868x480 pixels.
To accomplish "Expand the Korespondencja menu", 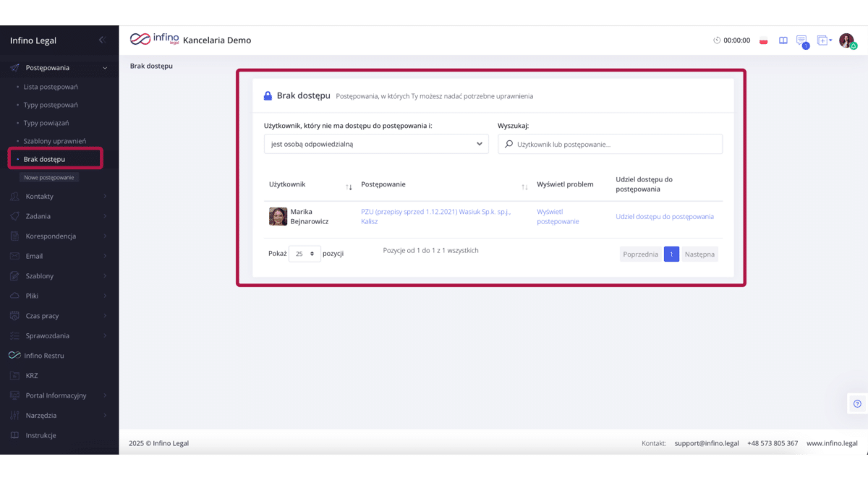I will (x=105, y=236).
